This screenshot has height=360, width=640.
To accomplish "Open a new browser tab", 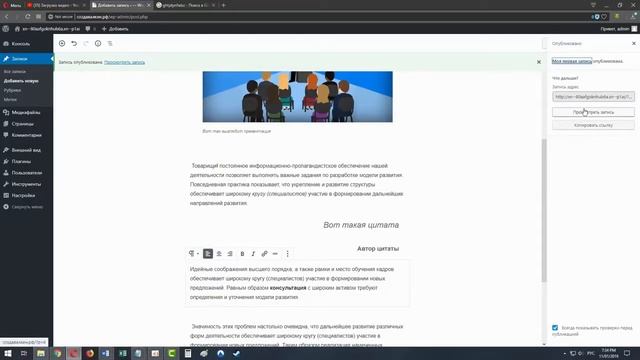I will coord(223,5).
